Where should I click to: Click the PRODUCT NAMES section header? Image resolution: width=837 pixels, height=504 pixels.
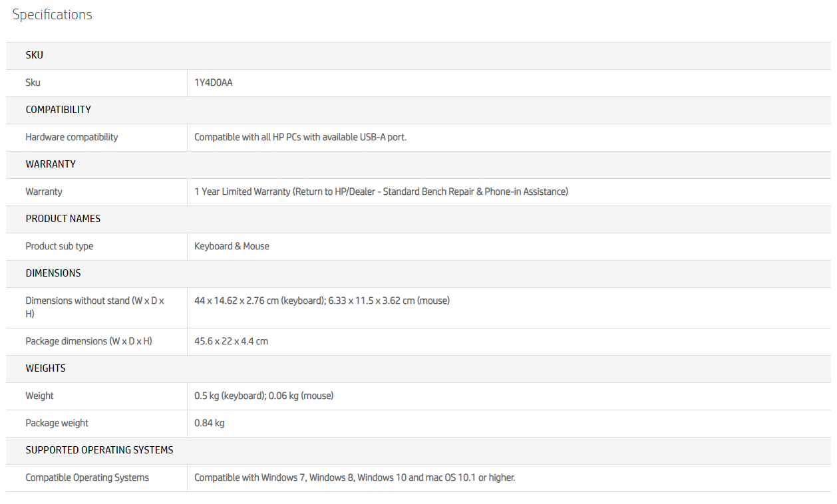click(x=63, y=219)
